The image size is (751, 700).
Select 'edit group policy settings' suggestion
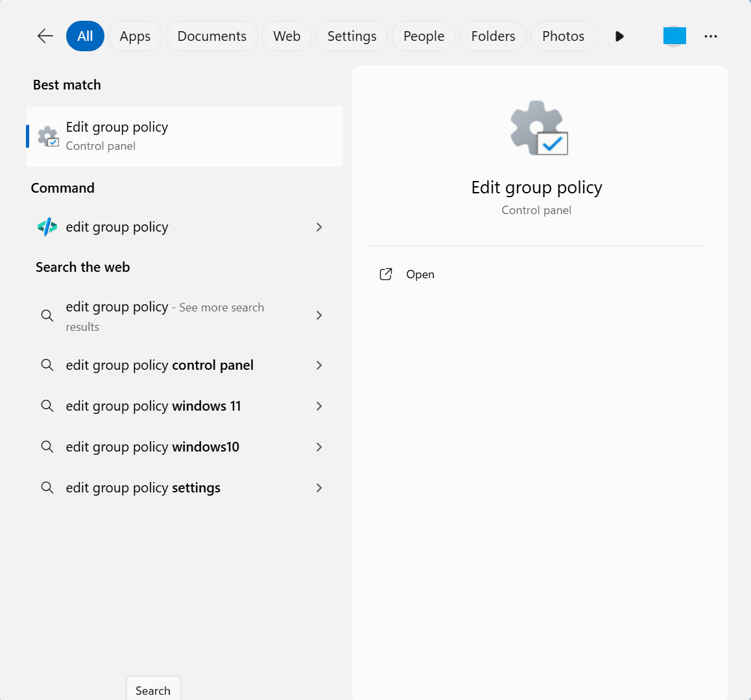point(184,488)
